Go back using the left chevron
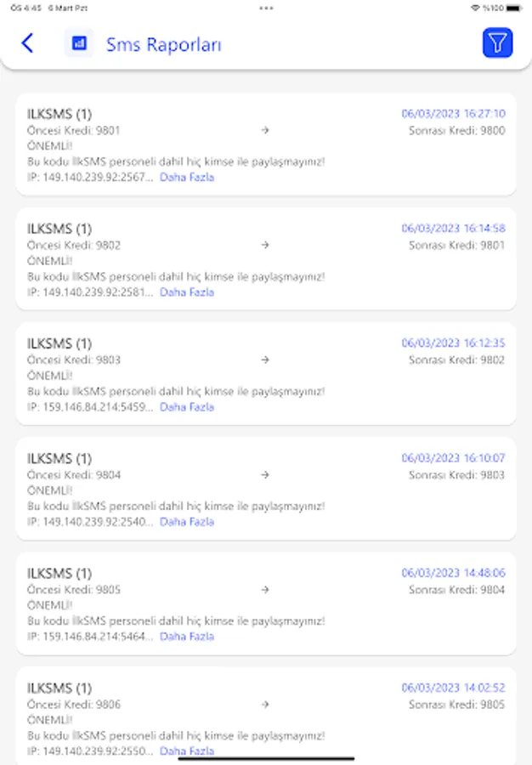 click(27, 43)
